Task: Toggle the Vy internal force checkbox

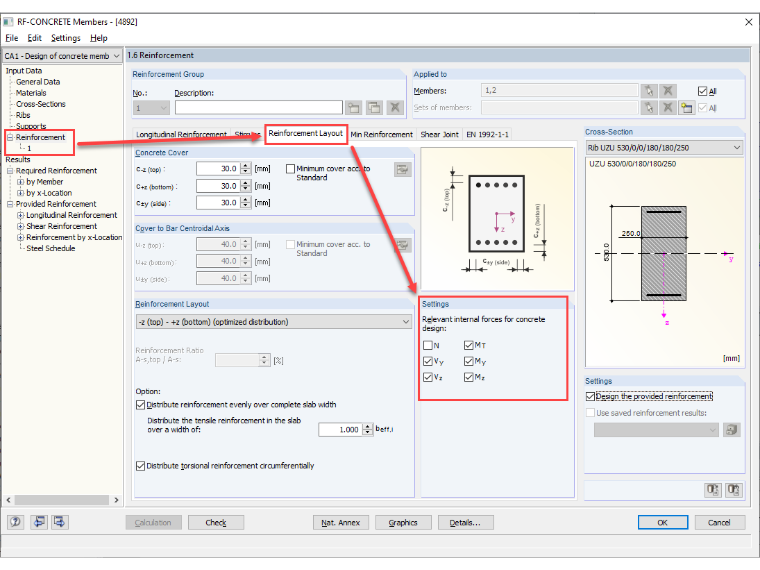Action: click(x=428, y=361)
